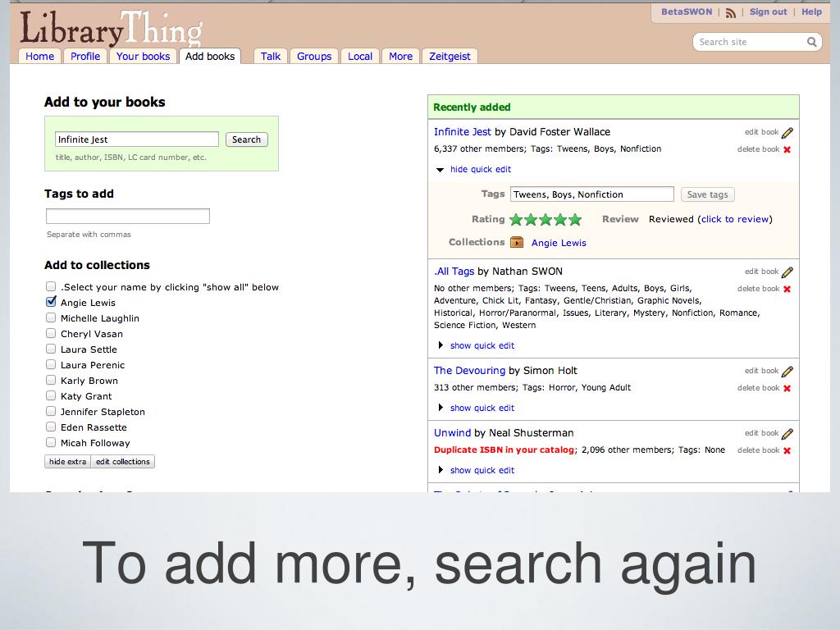
Task: Open The Devouring book link
Action: click(469, 370)
